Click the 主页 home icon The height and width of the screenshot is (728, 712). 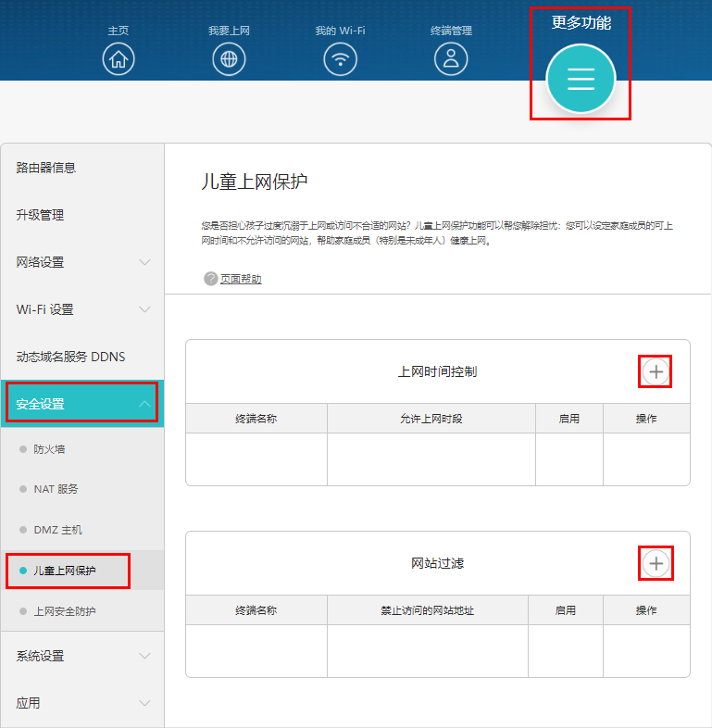tap(119, 58)
